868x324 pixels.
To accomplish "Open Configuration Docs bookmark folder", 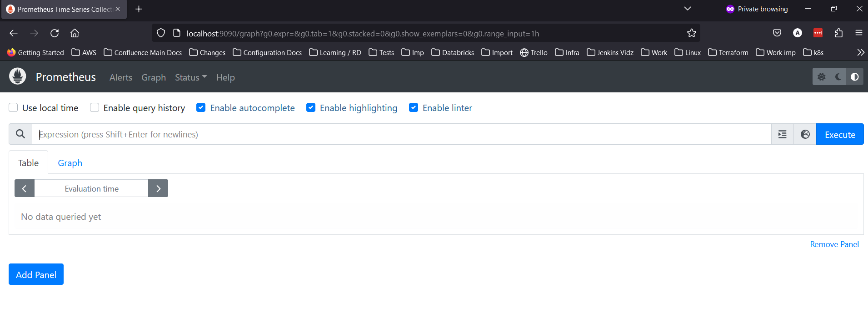I will [267, 52].
